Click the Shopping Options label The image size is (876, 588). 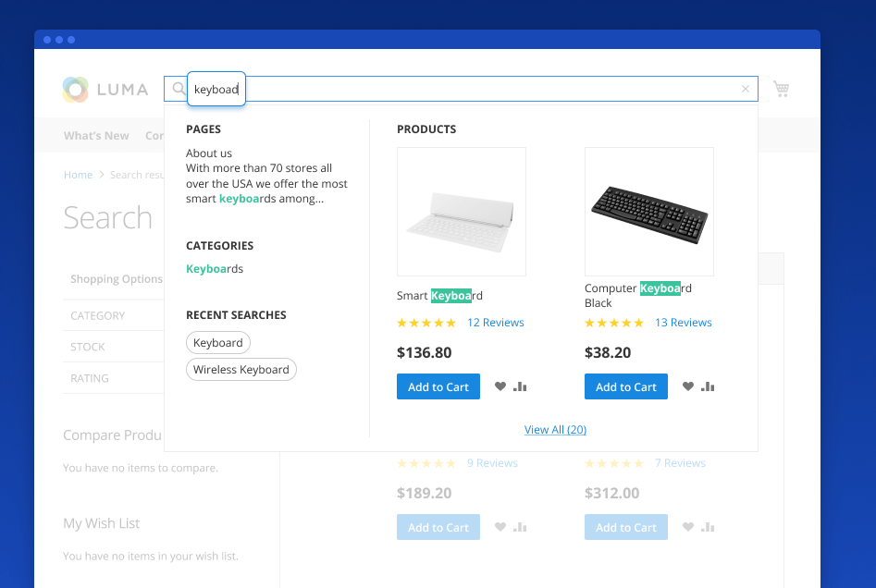click(117, 278)
